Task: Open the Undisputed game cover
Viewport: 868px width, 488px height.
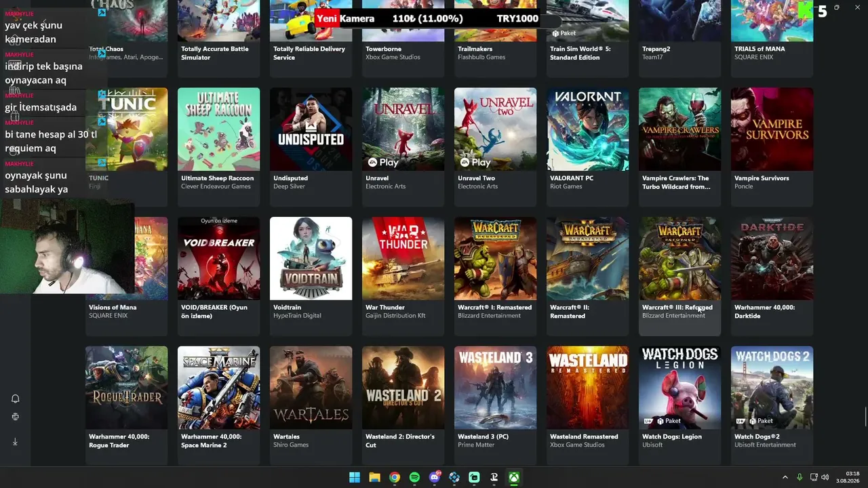Action: (311, 129)
